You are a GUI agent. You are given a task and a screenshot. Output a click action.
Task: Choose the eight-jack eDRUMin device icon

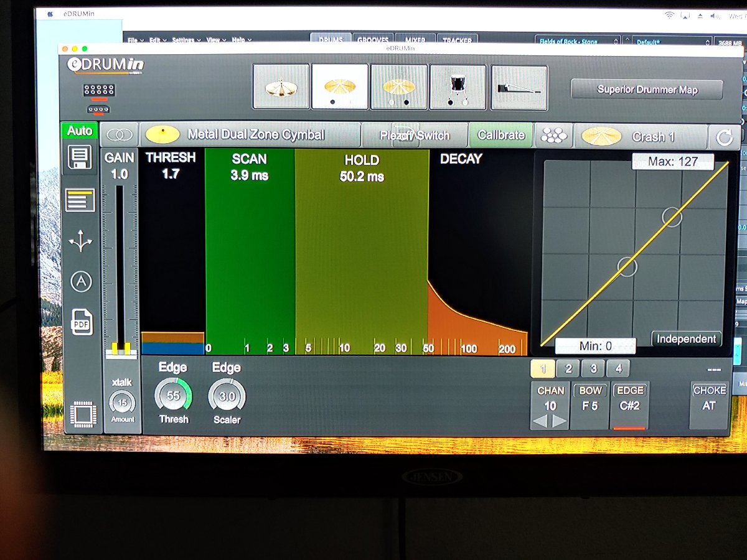tap(99, 91)
